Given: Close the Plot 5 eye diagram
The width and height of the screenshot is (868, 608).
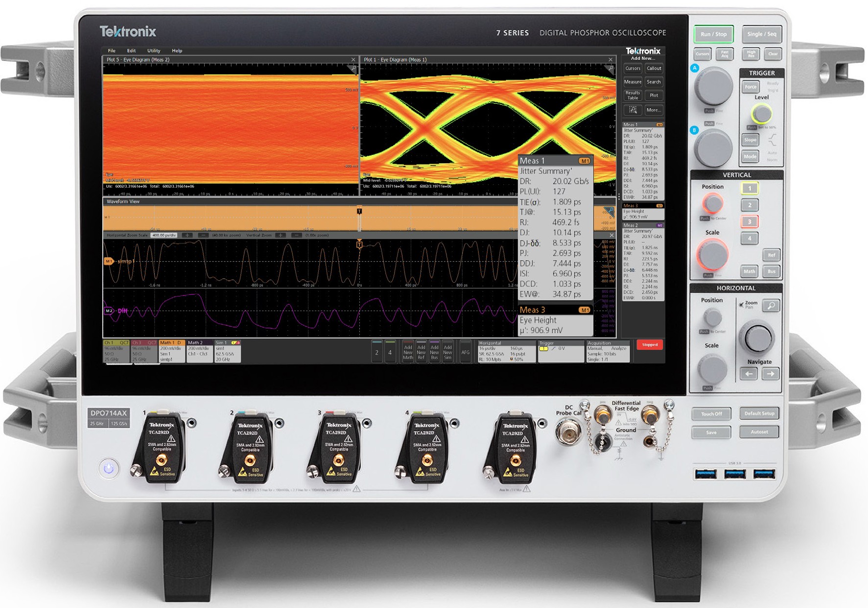Looking at the screenshot, I should (353, 60).
